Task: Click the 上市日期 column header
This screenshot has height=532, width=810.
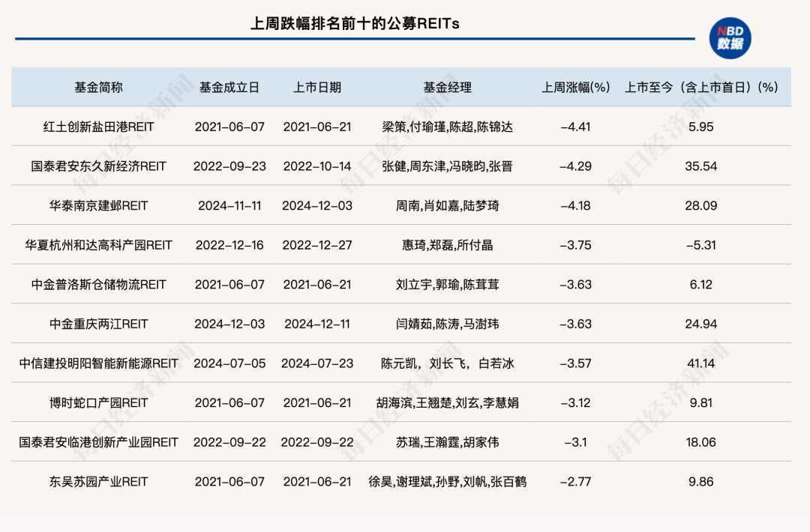Action: [317, 87]
